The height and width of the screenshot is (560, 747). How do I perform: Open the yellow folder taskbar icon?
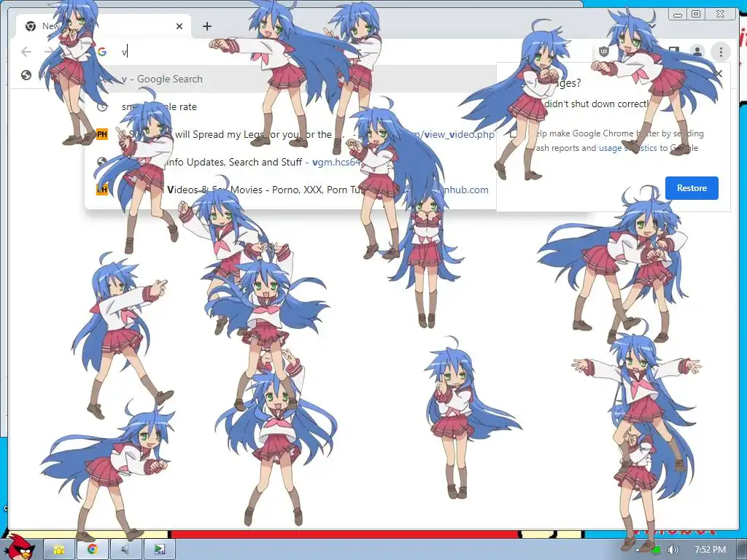tap(59, 550)
